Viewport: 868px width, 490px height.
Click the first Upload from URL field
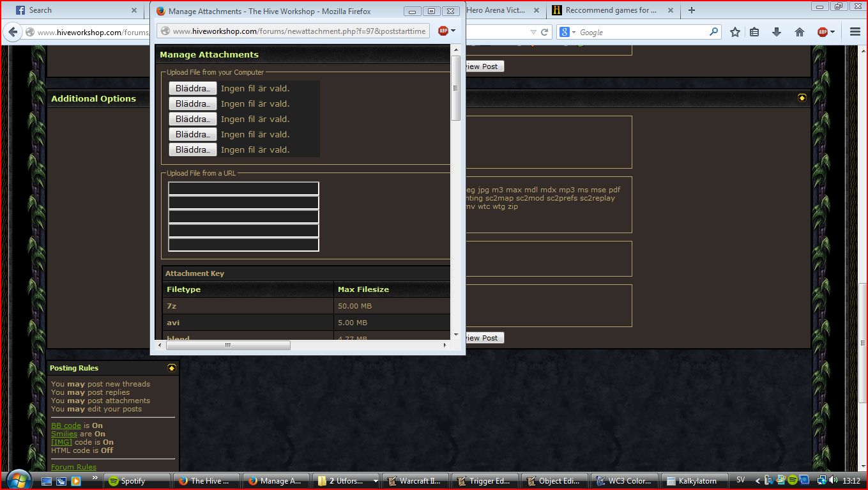[243, 188]
